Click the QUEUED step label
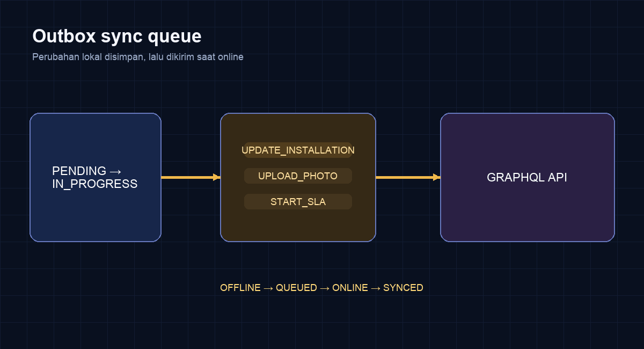This screenshot has width=644, height=349. tap(296, 288)
